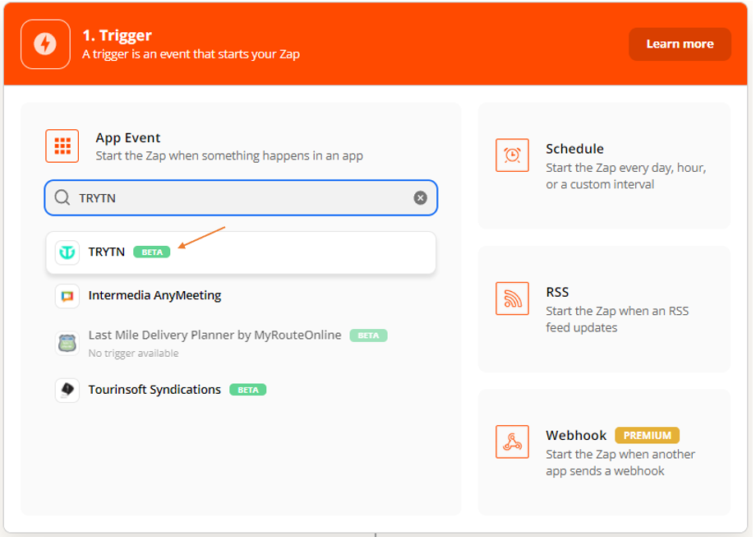Select the TRYTN app result

pos(241,252)
